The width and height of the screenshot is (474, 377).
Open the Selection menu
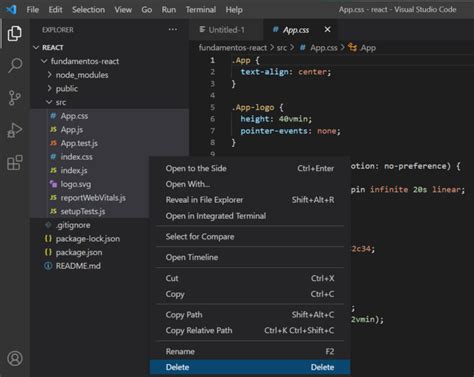pos(88,10)
